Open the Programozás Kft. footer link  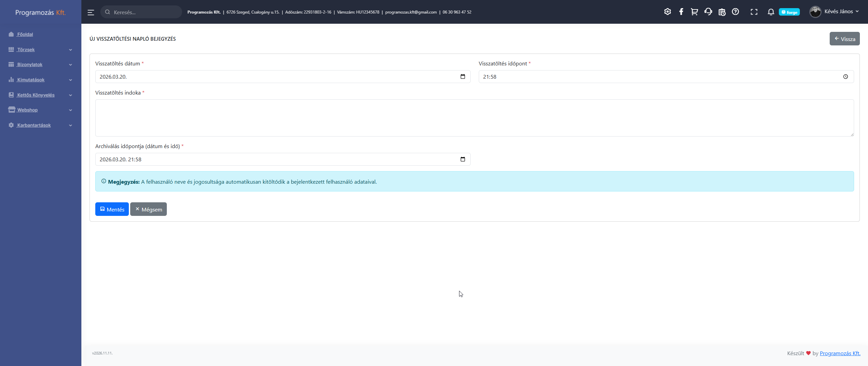point(840,353)
